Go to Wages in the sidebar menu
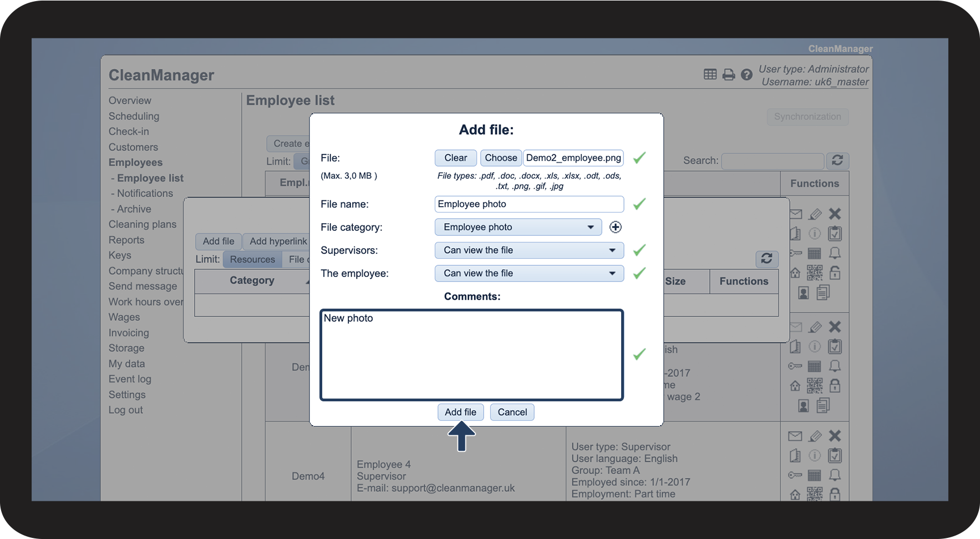Image resolution: width=980 pixels, height=539 pixels. coord(124,317)
